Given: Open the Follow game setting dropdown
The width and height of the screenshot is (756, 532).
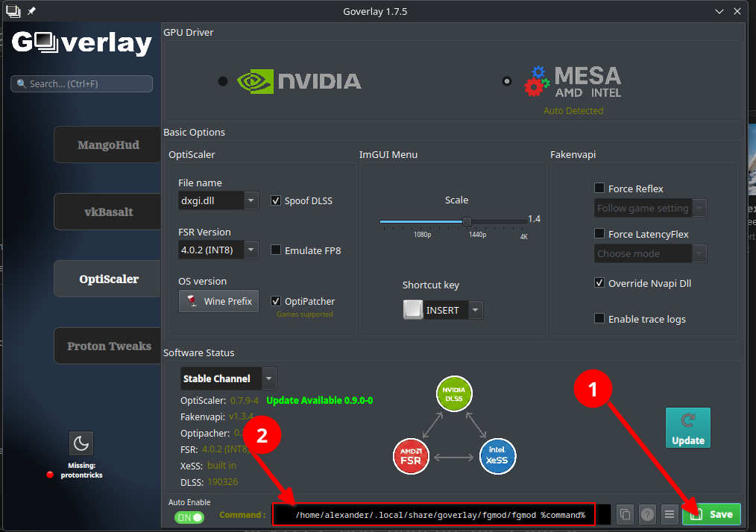Looking at the screenshot, I should click(x=650, y=208).
